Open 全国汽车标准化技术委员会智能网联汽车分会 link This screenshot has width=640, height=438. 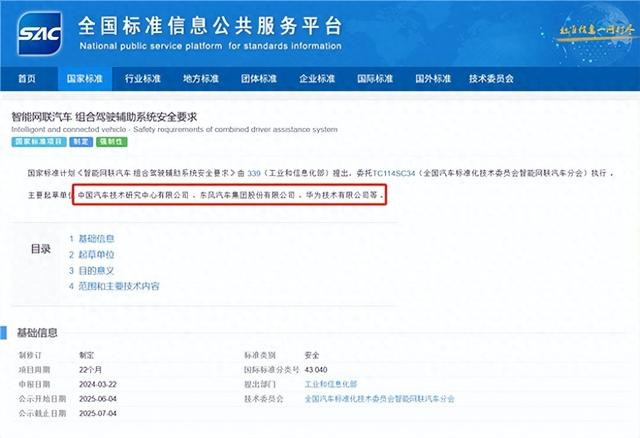(380, 399)
